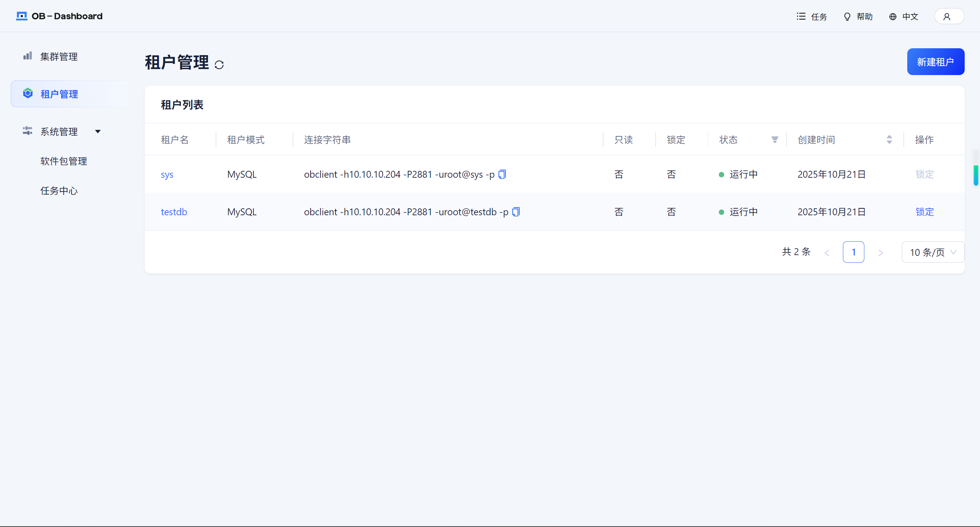Go to 集群管理 in the sidebar

[x=59, y=57]
